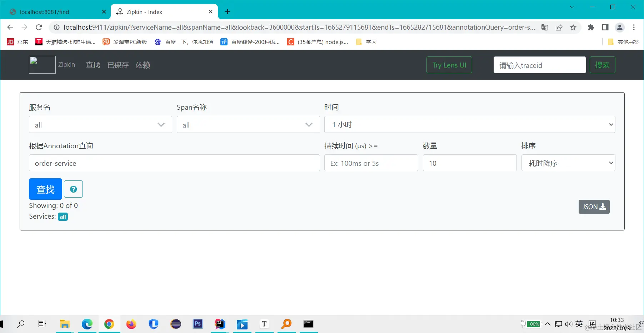This screenshot has width=644, height=333.
Task: Click the Zipkin brand text link
Action: pyautogui.click(x=67, y=65)
